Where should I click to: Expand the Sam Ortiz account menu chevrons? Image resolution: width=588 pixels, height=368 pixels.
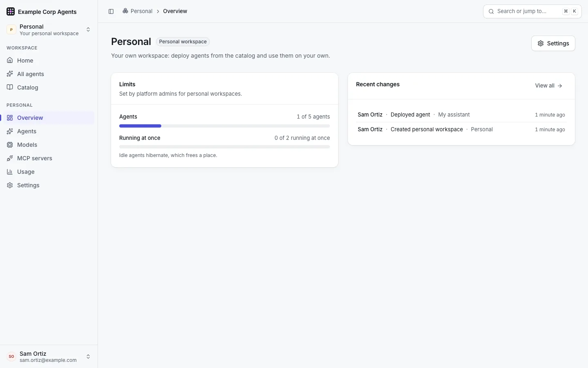tap(88, 357)
